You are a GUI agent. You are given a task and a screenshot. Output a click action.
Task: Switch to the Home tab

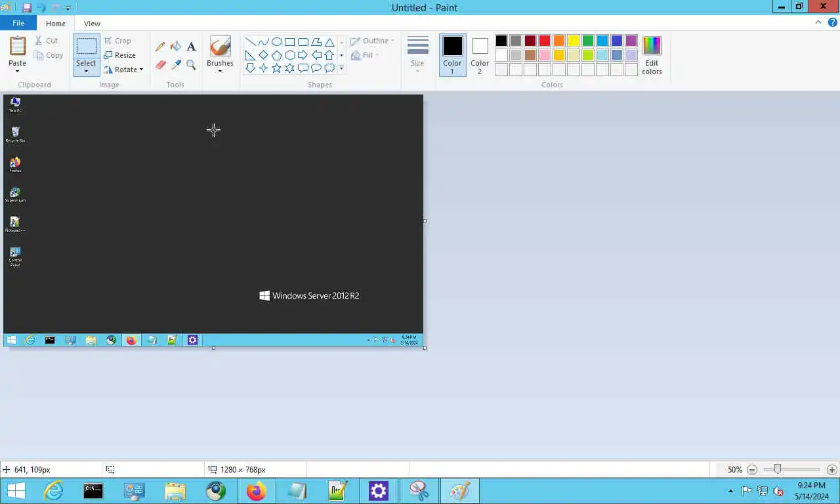tap(56, 24)
